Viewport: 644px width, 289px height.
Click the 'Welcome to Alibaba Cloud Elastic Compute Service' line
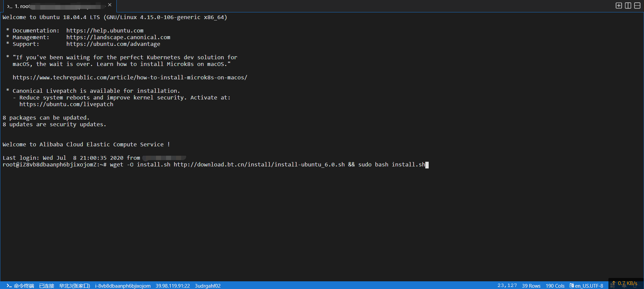point(86,144)
